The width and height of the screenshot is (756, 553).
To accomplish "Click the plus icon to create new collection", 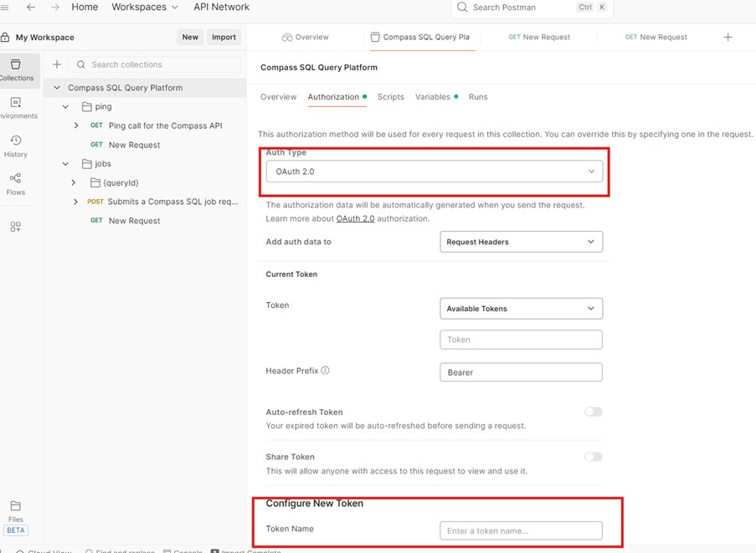I will [x=57, y=64].
